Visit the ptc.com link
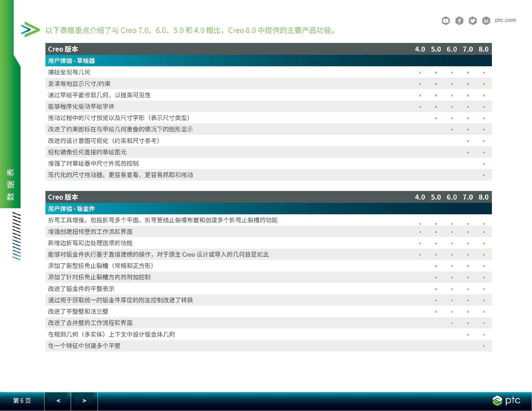Image resolution: width=532 pixels, height=411 pixels. click(505, 20)
